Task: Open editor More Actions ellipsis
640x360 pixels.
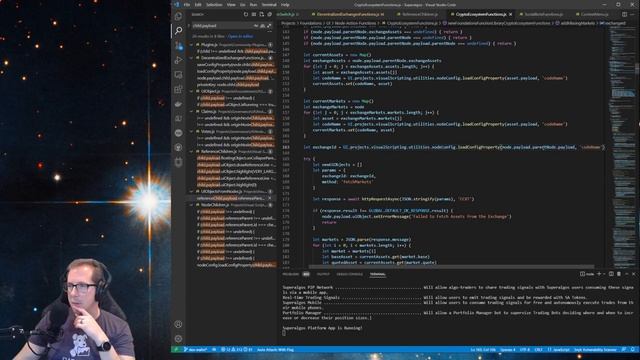Action: pos(633,14)
